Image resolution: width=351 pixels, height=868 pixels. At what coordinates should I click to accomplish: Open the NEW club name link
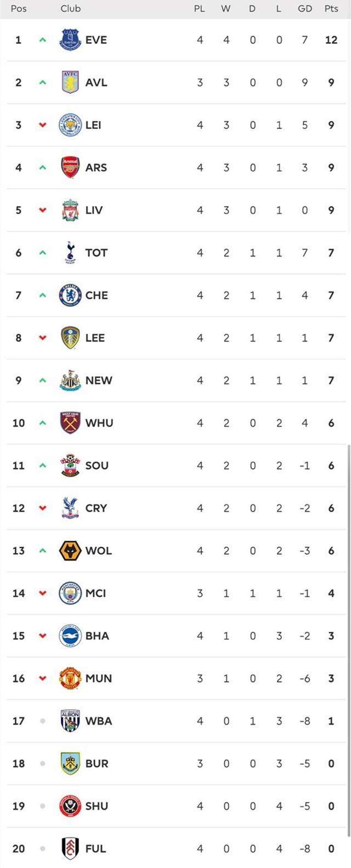99,381
